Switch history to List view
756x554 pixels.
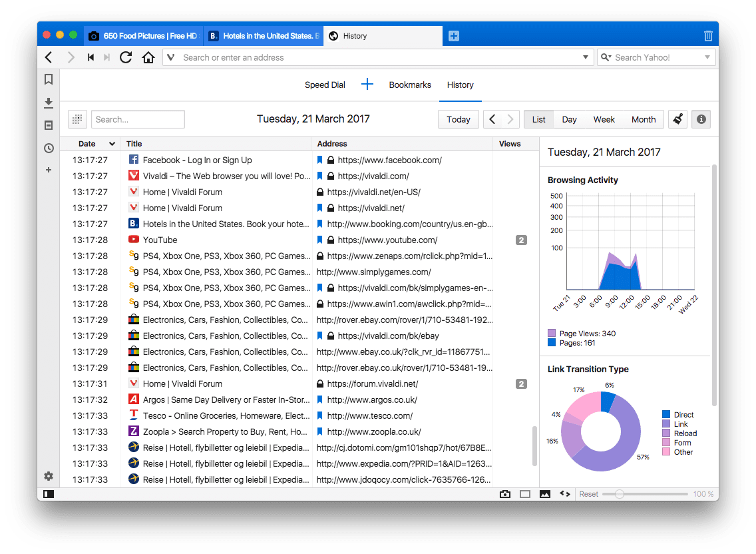tap(538, 119)
